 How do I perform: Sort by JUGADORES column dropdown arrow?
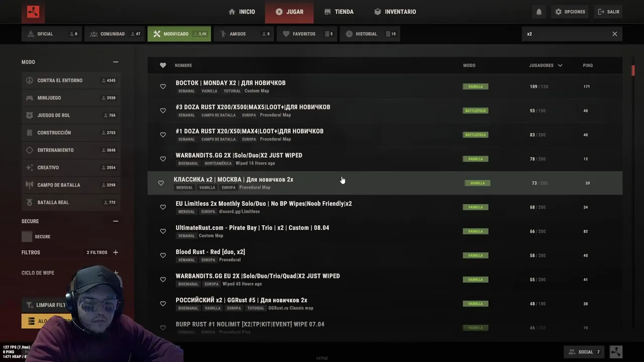[560, 65]
